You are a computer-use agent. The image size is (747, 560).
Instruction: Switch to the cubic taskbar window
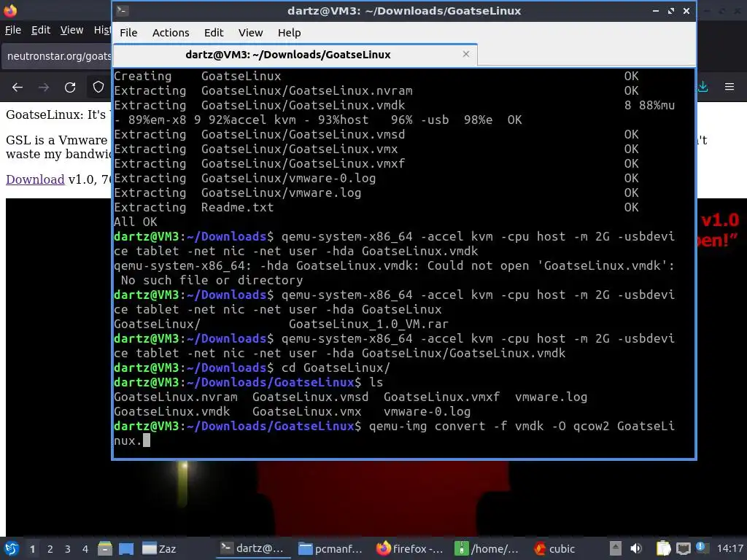pyautogui.click(x=555, y=548)
